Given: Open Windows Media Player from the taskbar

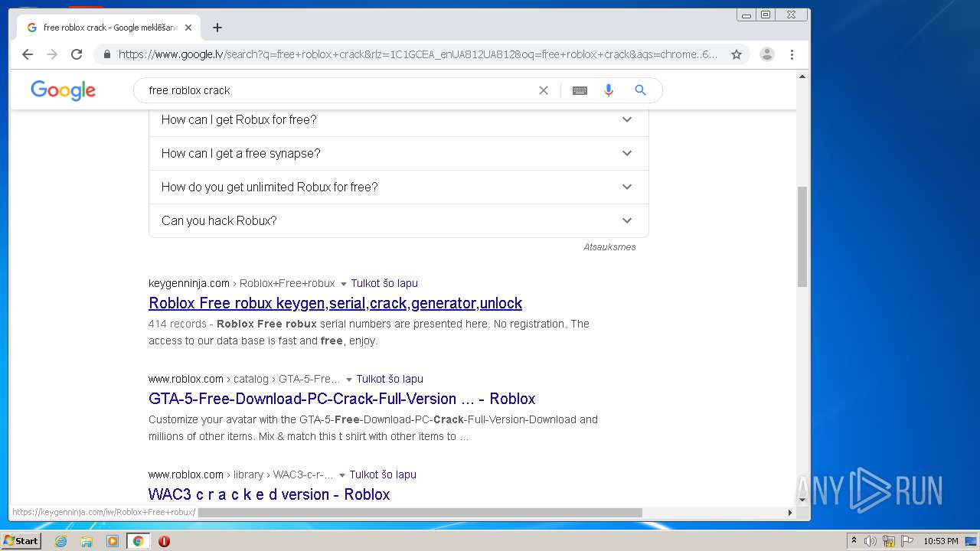Looking at the screenshot, I should pyautogui.click(x=113, y=541).
